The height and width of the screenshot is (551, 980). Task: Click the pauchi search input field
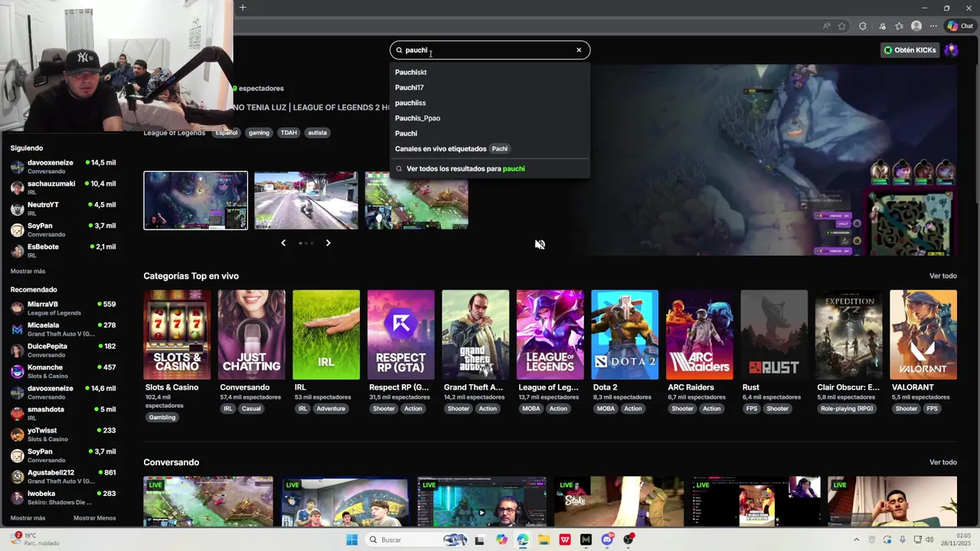490,50
